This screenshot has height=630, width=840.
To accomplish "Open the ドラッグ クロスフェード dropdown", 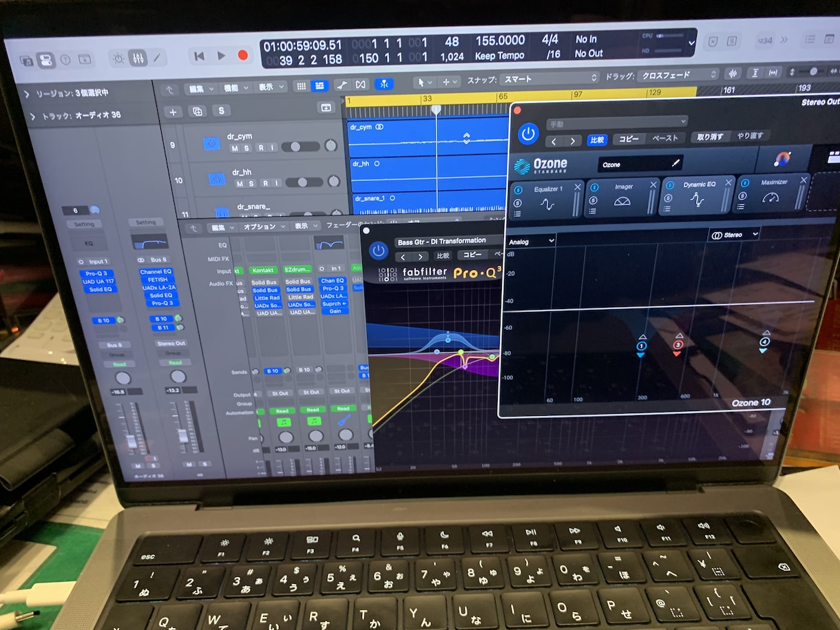I will pos(678,74).
